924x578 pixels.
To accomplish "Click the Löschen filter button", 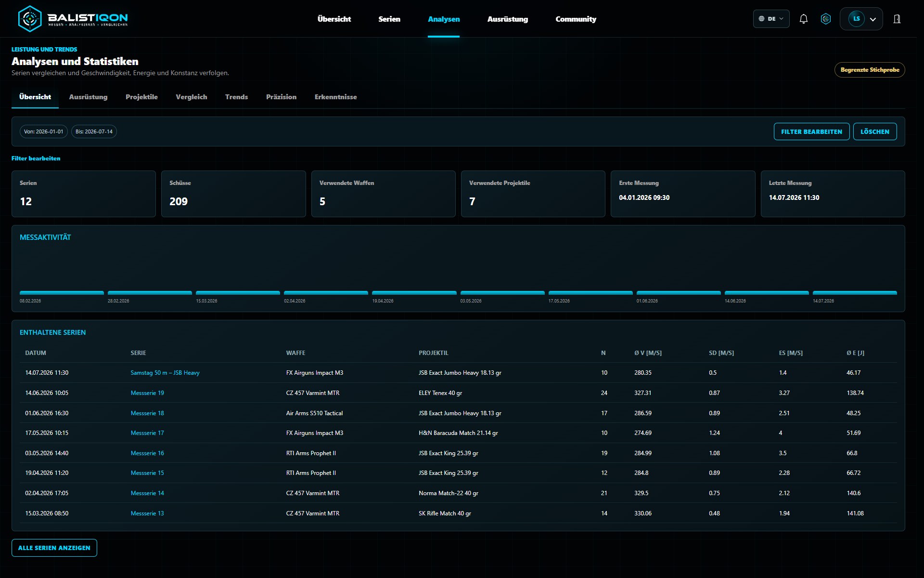I will pos(874,131).
